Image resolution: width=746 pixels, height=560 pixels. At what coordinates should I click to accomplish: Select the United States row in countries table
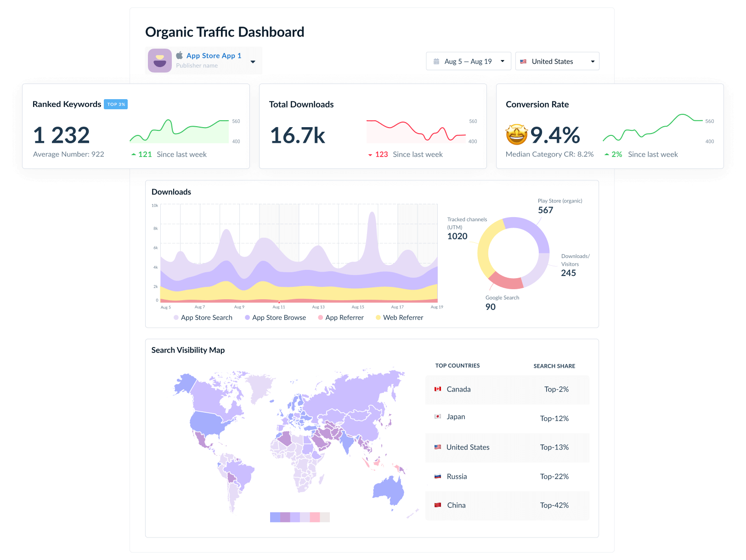[x=507, y=447]
